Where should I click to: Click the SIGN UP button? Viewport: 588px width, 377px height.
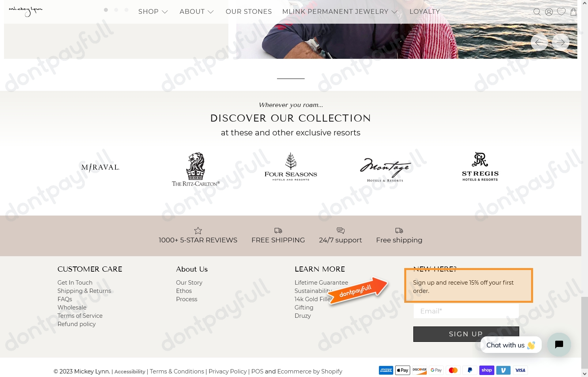[x=466, y=334]
